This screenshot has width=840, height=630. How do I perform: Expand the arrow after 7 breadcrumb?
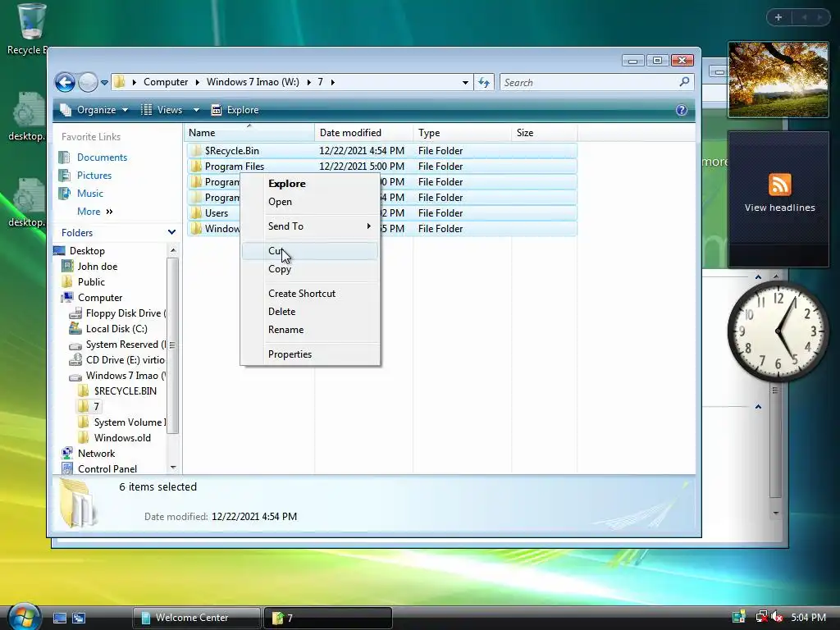[333, 82]
